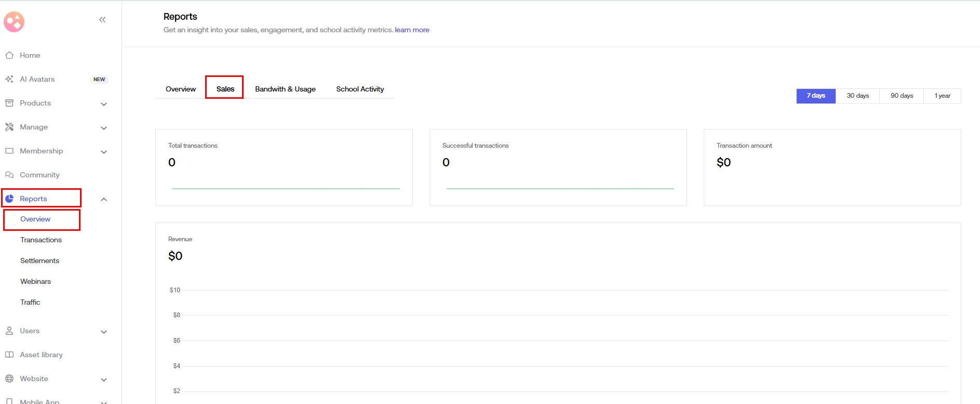Click the Asset library book icon
The height and width of the screenshot is (404, 980).
(x=9, y=355)
